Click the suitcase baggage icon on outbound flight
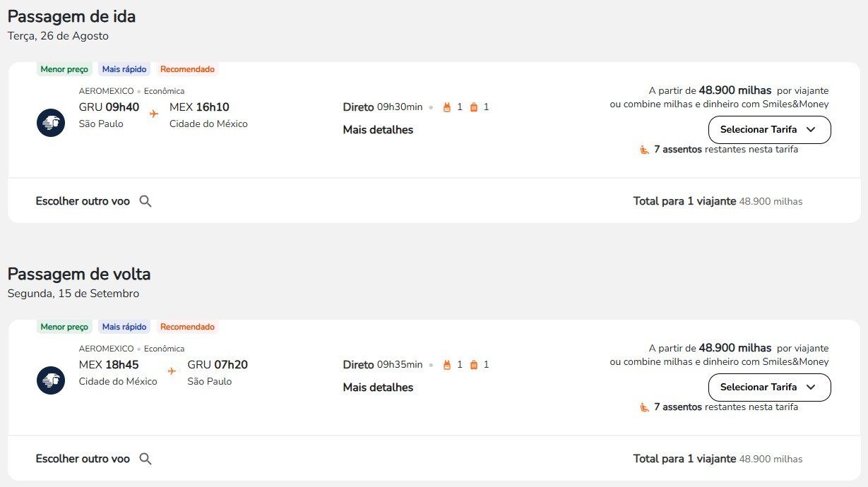Viewport: 868px width, 487px height. point(473,107)
